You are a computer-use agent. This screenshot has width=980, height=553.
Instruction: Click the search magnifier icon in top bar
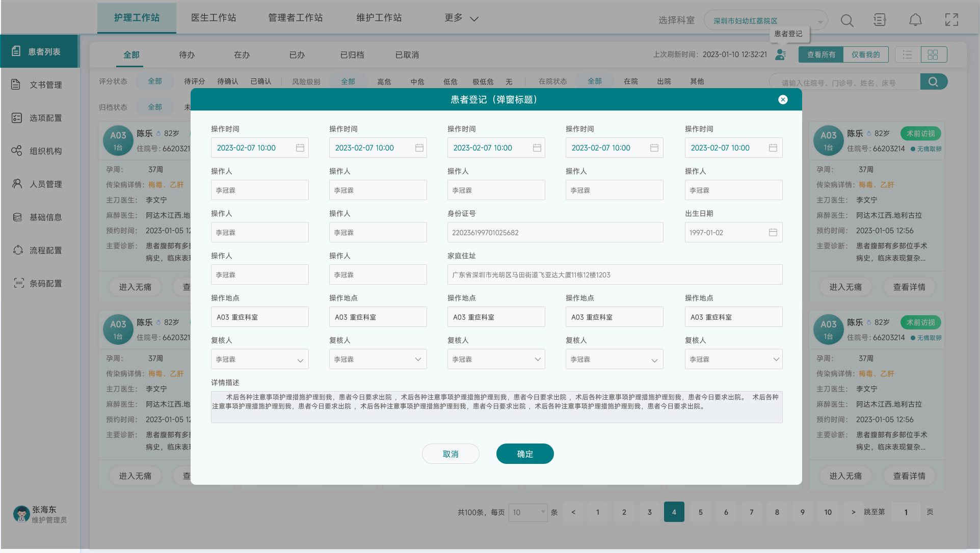pyautogui.click(x=847, y=20)
